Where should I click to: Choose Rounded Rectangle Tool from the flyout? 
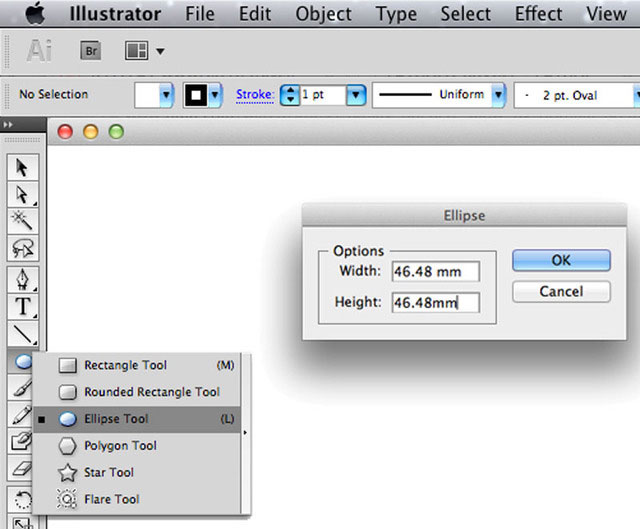[136, 392]
